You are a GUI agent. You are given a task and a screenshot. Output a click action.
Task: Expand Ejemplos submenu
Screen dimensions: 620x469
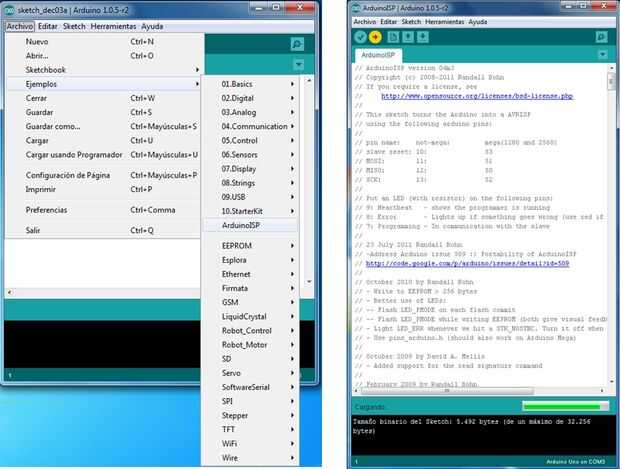[x=104, y=84]
